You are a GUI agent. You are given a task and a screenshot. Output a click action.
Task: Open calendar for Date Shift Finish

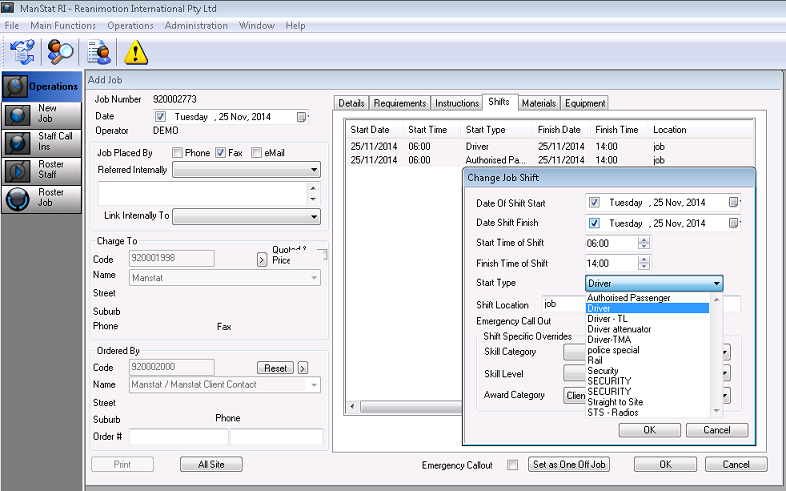pos(733,223)
